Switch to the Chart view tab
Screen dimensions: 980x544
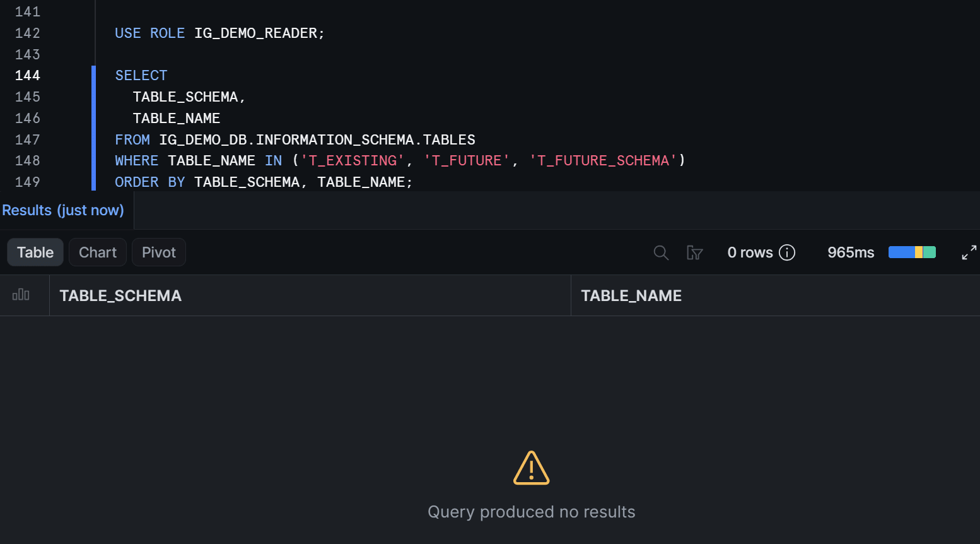[x=98, y=252]
